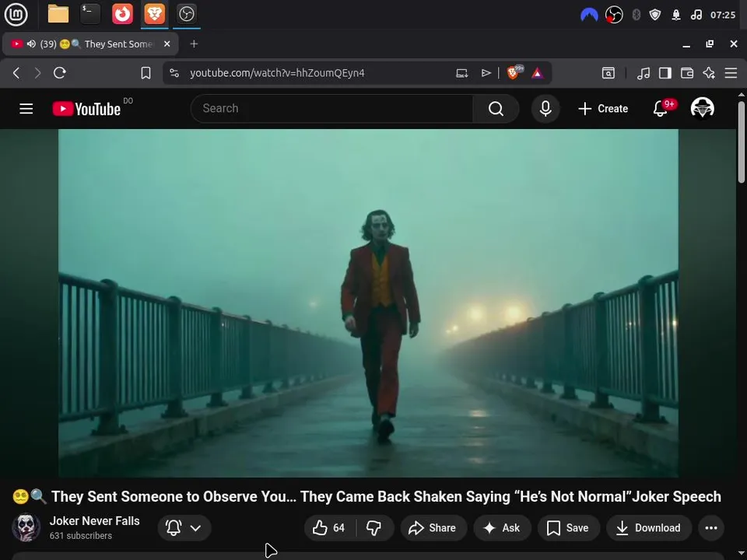This screenshot has width=747, height=560.
Task: Share this video
Action: 433,527
